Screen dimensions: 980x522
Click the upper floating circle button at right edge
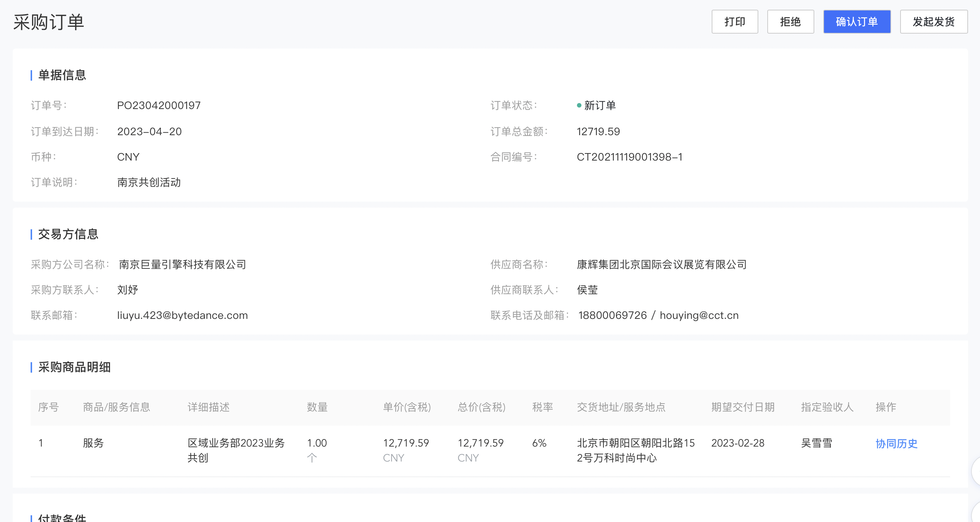(976, 471)
